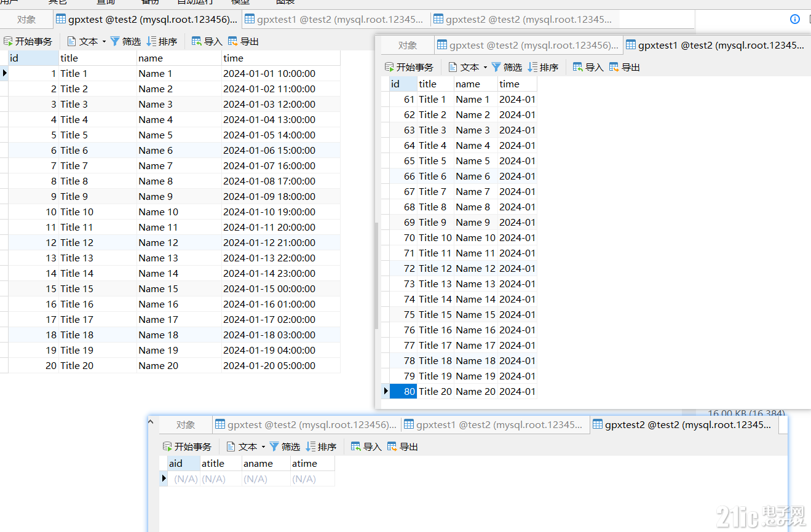The image size is (811, 532).
Task: Click Sort icon in main gpxtest toolbar
Action: (x=162, y=42)
